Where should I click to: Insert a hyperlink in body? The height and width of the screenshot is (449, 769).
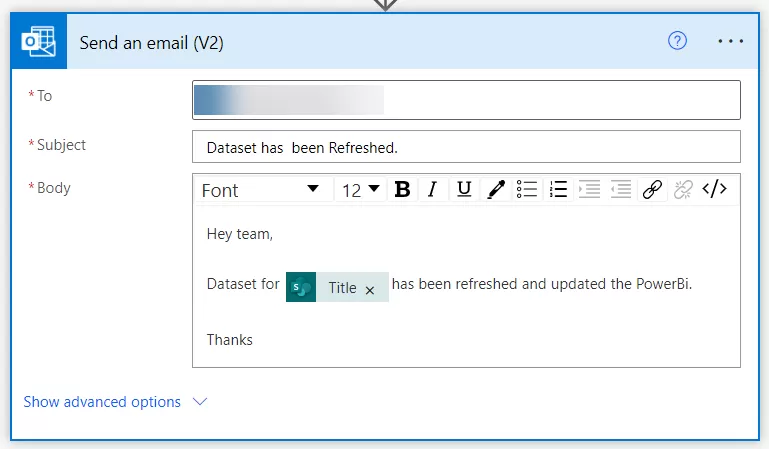coord(652,189)
